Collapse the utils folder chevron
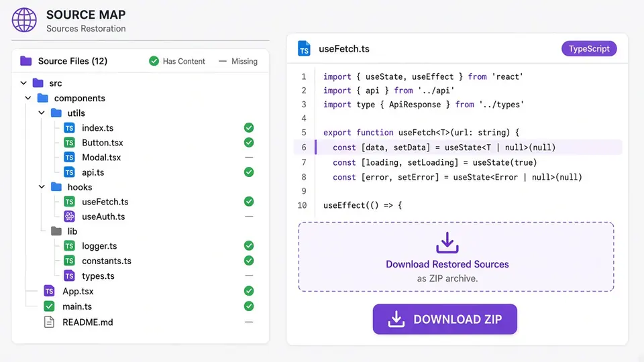 (42, 113)
